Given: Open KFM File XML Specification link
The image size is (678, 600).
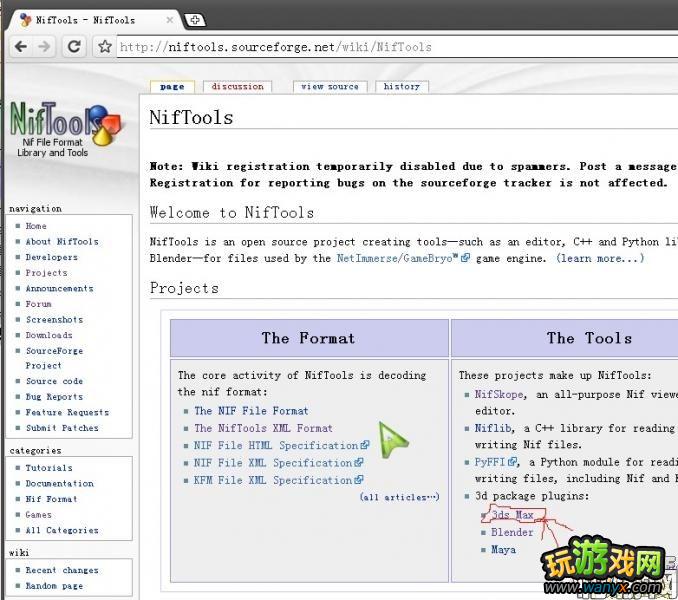Looking at the screenshot, I should (278, 480).
